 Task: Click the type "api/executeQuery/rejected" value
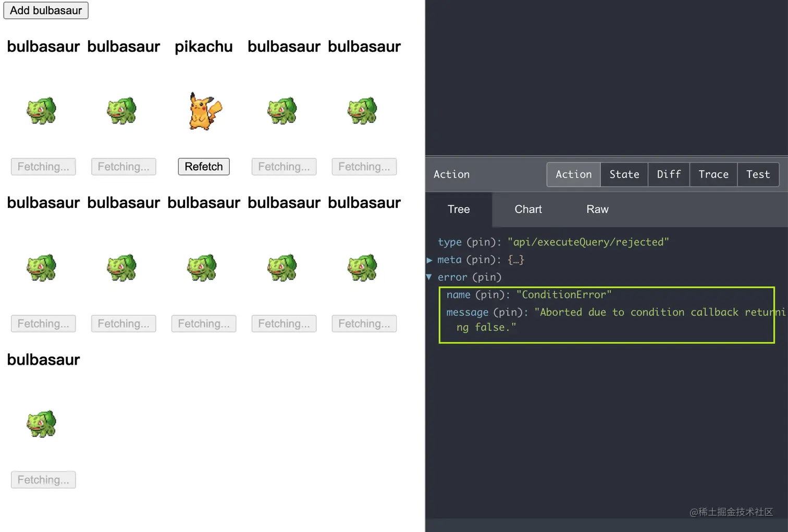click(588, 242)
